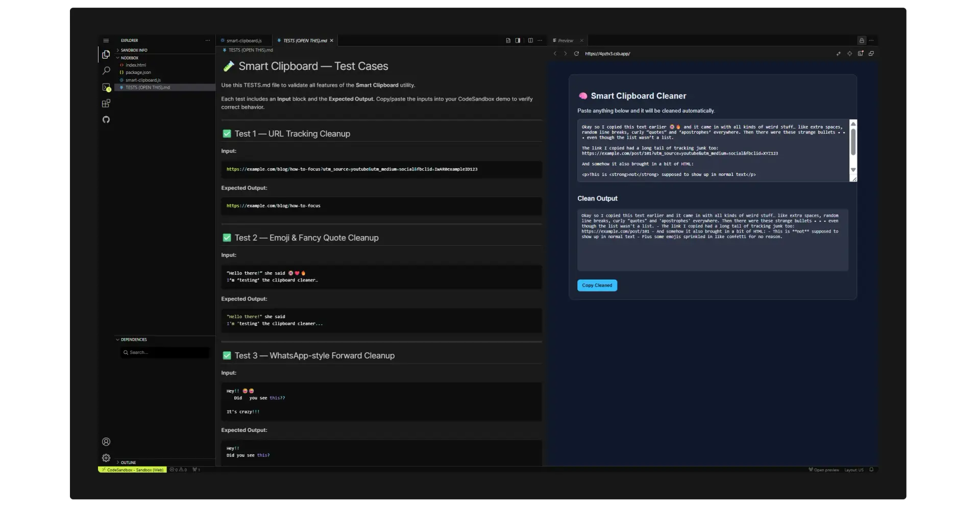Expand the SANDBOX INFO section

[x=134, y=50]
